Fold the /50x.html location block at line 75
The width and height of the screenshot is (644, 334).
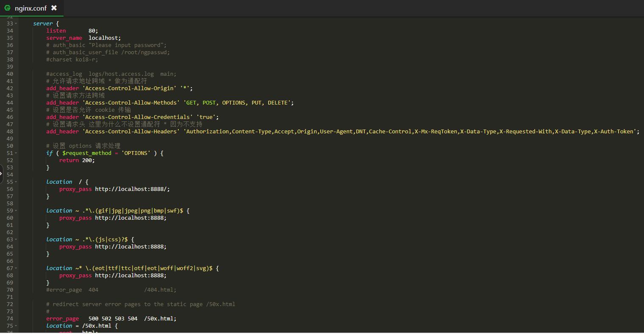[16, 326]
